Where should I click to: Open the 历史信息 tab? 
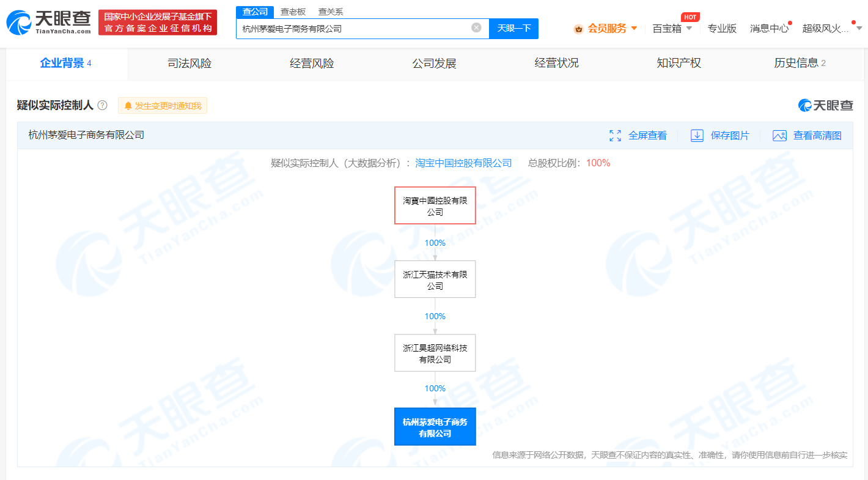click(x=800, y=63)
